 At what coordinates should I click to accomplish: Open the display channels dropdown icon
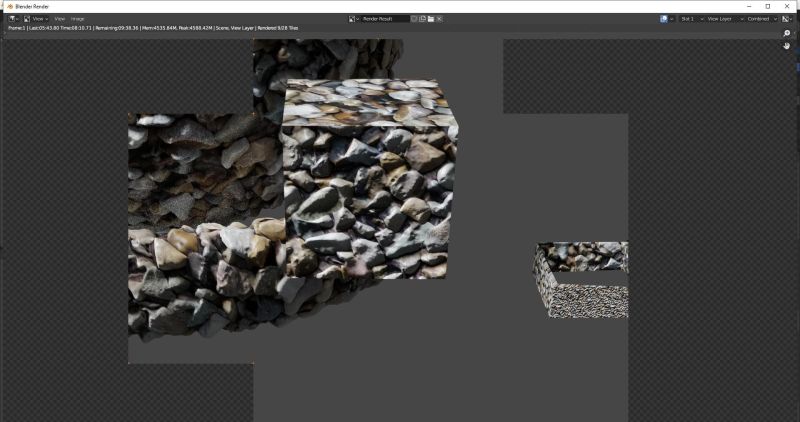(787, 19)
